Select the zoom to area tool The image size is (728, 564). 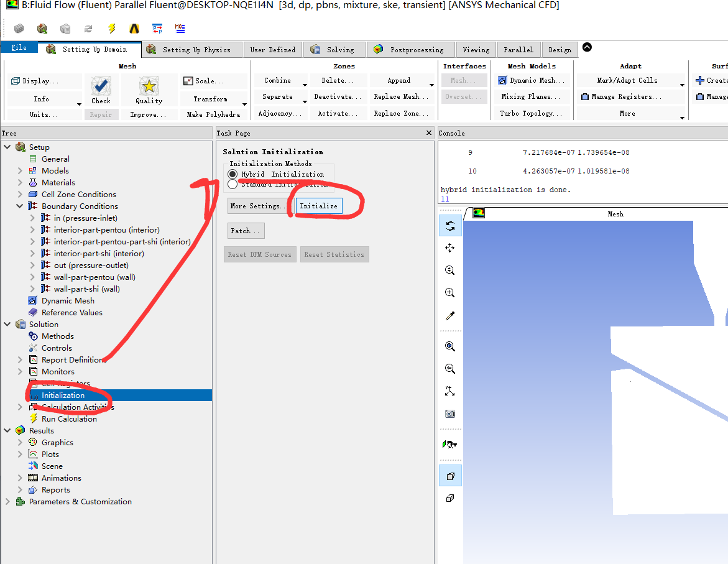(x=450, y=293)
